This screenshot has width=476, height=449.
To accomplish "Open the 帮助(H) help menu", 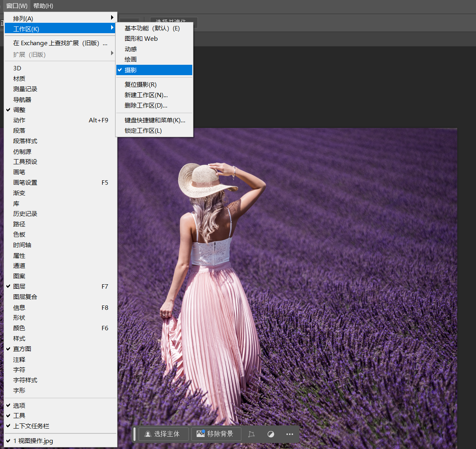I will 43,6.
